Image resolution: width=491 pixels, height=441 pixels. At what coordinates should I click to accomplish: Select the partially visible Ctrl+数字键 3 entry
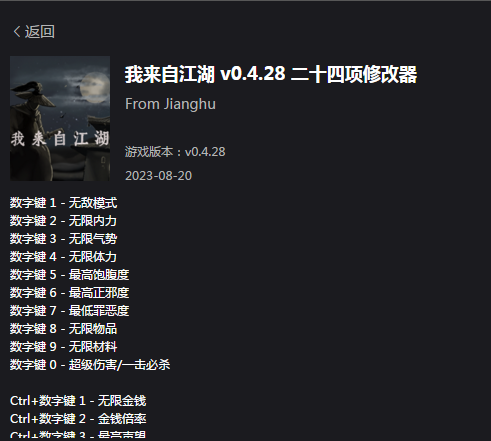point(78,435)
